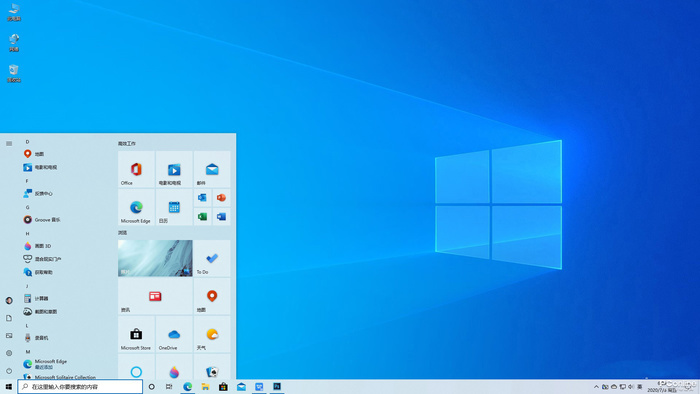Jump to letter L section header
Viewport: 700px width, 394px height.
coord(27,325)
